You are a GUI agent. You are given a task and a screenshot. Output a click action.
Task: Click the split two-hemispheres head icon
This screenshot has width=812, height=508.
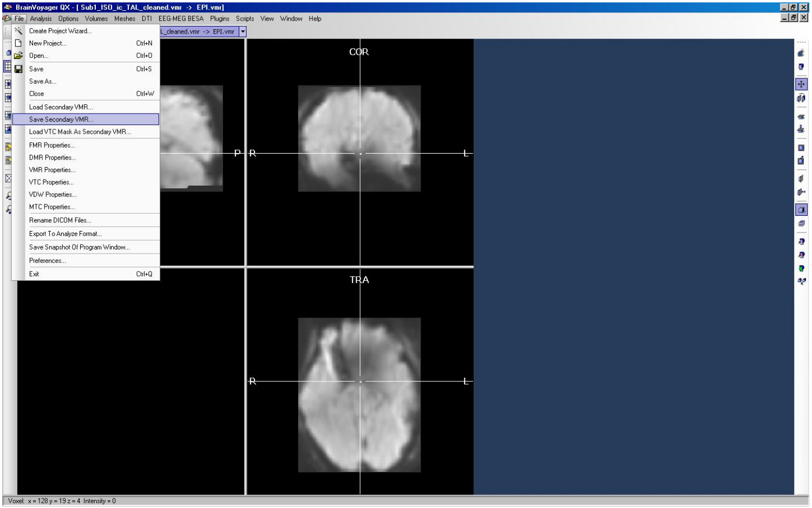[x=801, y=98]
